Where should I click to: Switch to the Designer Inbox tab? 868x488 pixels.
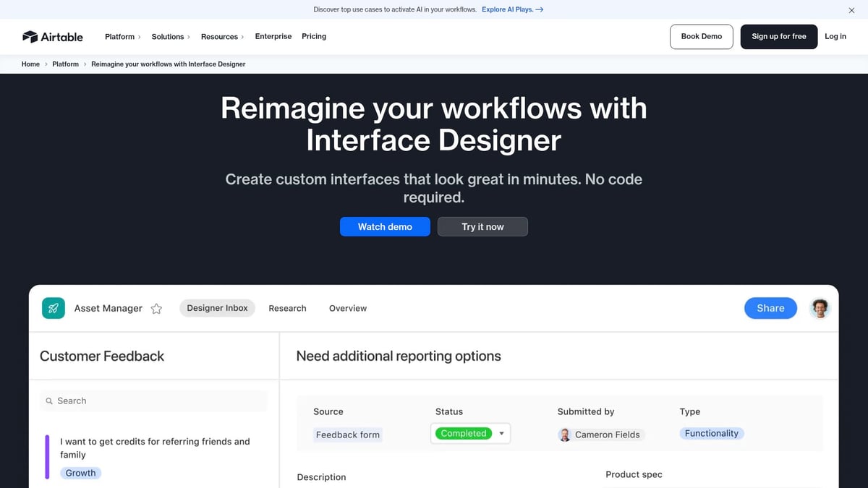pos(217,308)
